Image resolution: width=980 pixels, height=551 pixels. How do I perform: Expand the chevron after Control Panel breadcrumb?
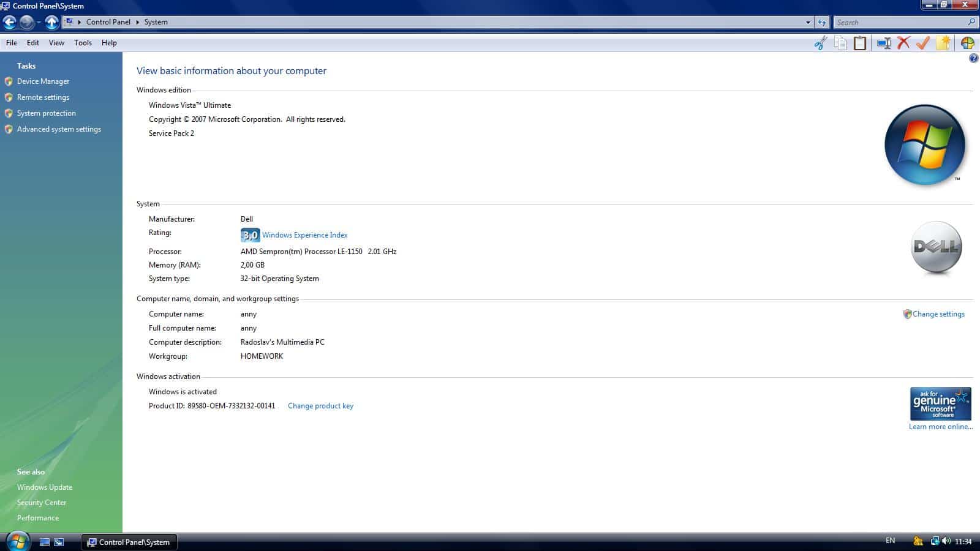(137, 22)
